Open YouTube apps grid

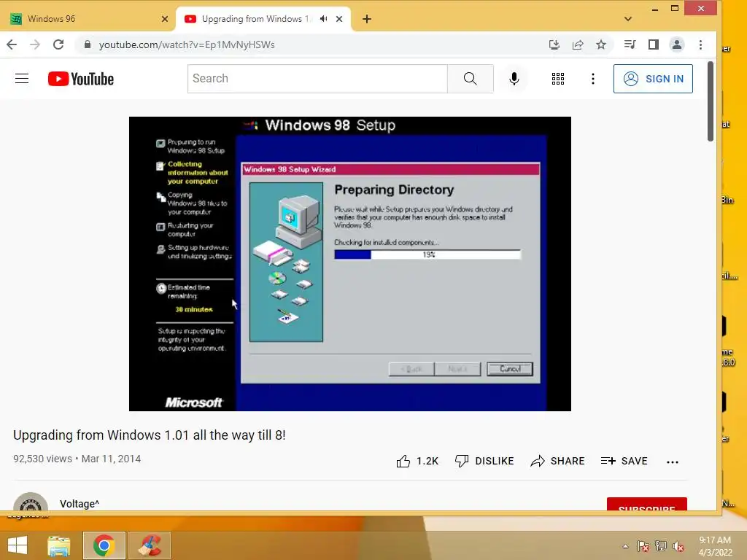click(x=558, y=79)
